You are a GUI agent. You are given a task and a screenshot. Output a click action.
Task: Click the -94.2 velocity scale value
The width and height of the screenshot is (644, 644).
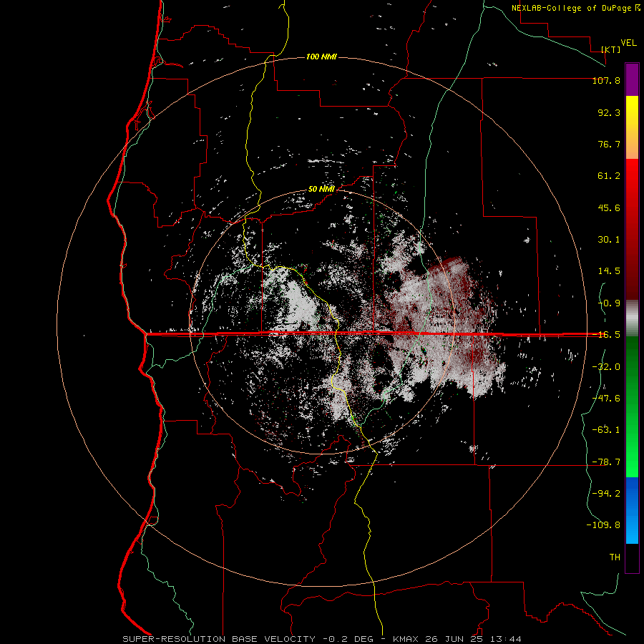click(x=606, y=494)
